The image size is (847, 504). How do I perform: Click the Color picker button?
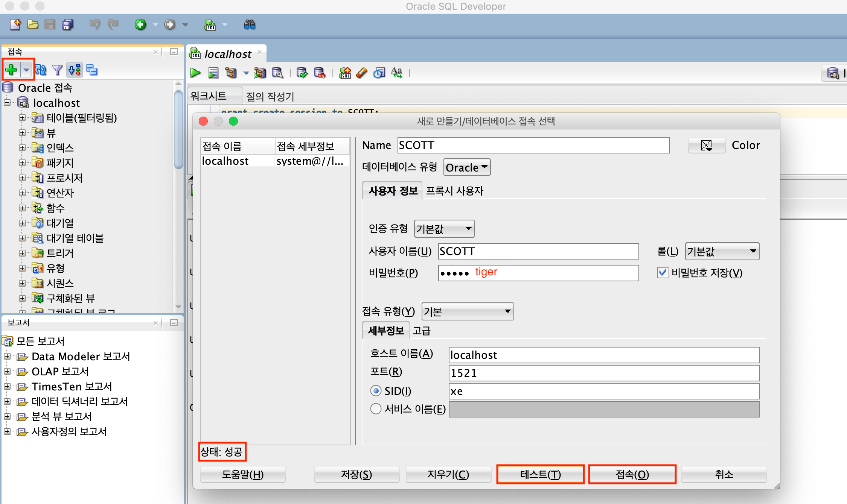point(707,145)
